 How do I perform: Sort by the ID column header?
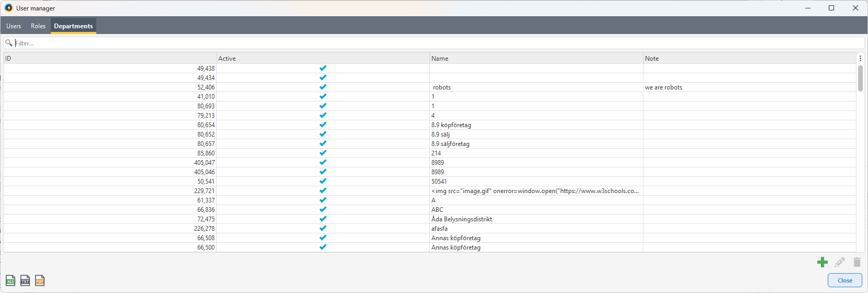coord(110,58)
